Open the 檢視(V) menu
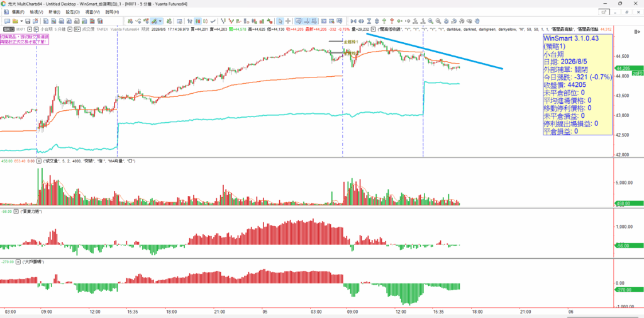Viewport: 644px width, 318px height. coord(38,12)
